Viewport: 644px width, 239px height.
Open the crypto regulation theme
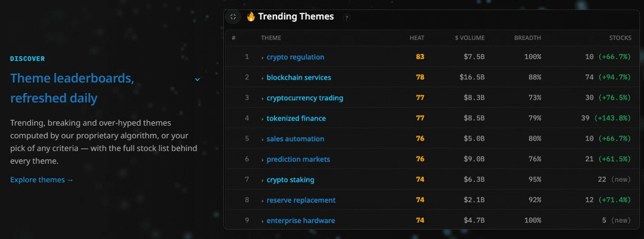click(x=295, y=57)
